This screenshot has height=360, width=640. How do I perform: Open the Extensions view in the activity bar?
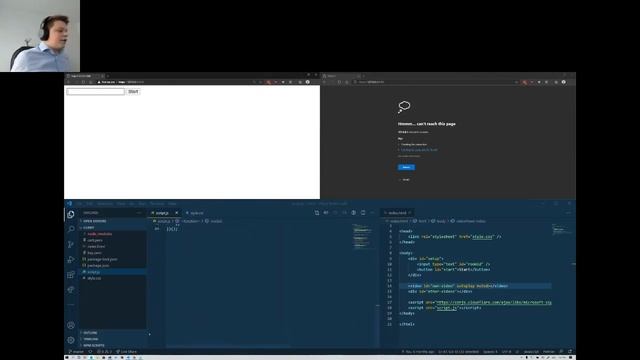(71, 274)
